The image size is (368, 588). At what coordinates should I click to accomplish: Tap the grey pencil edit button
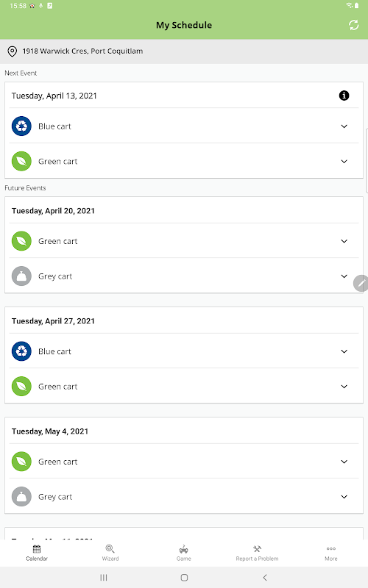point(361,283)
